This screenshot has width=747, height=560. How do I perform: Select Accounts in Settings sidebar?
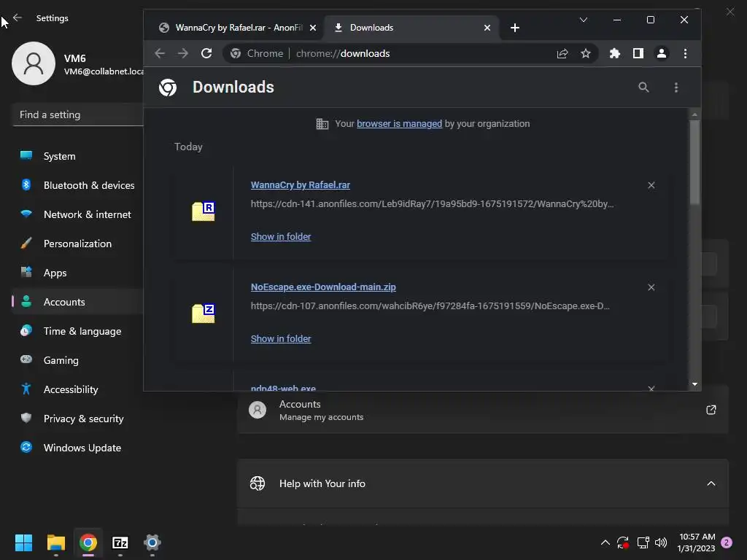77,302
